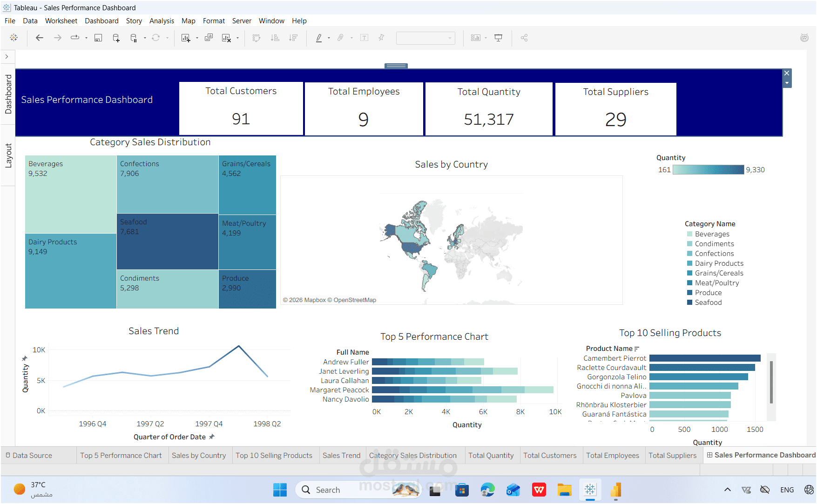Click the Sort Ascending icon
Viewport: 817px width, 504px height.
pos(275,38)
